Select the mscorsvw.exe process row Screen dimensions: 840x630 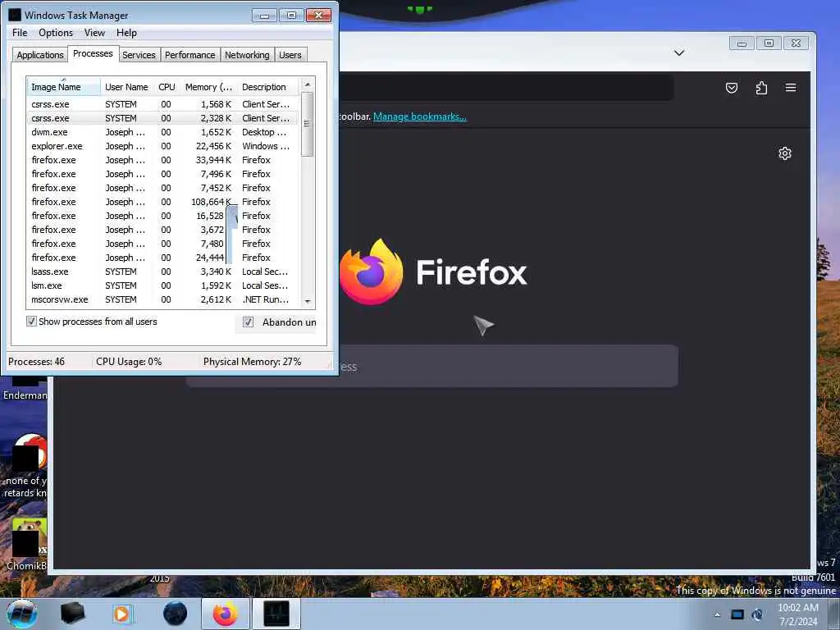(x=162, y=299)
